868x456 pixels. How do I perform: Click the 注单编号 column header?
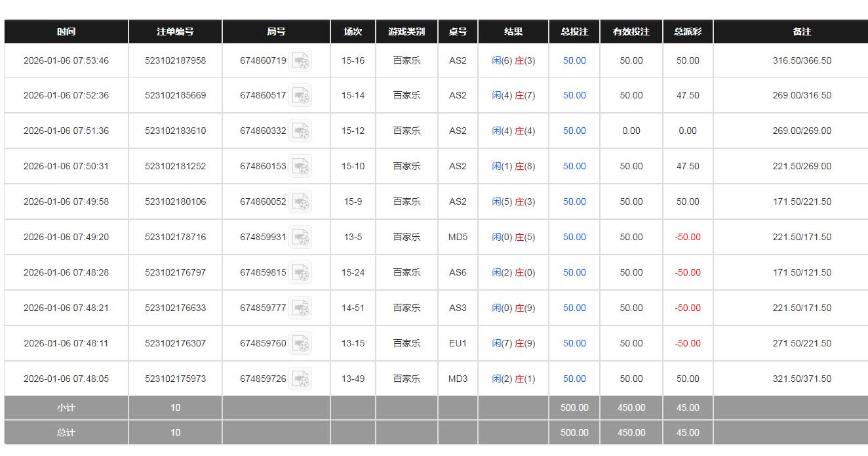pyautogui.click(x=175, y=31)
